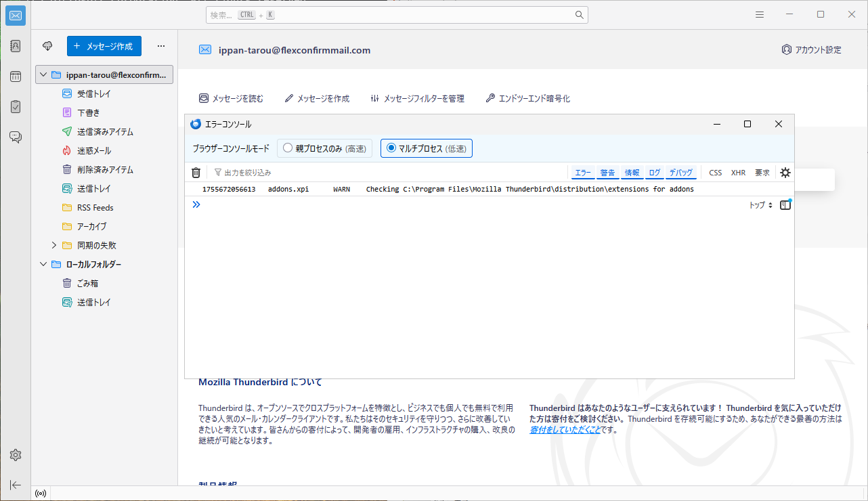Screen dimensions: 868x501
Task: Click the メッセージ作成 button
Action: 104,46
